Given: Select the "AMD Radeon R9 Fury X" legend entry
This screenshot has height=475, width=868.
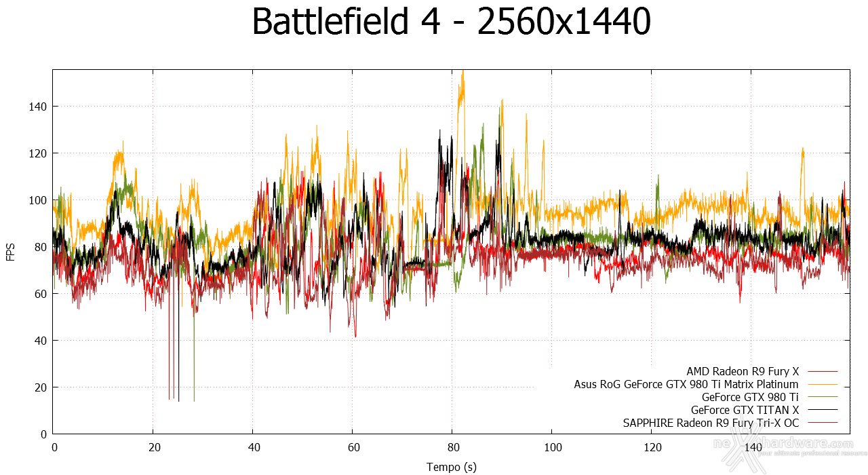Looking at the screenshot, I should 743,371.
